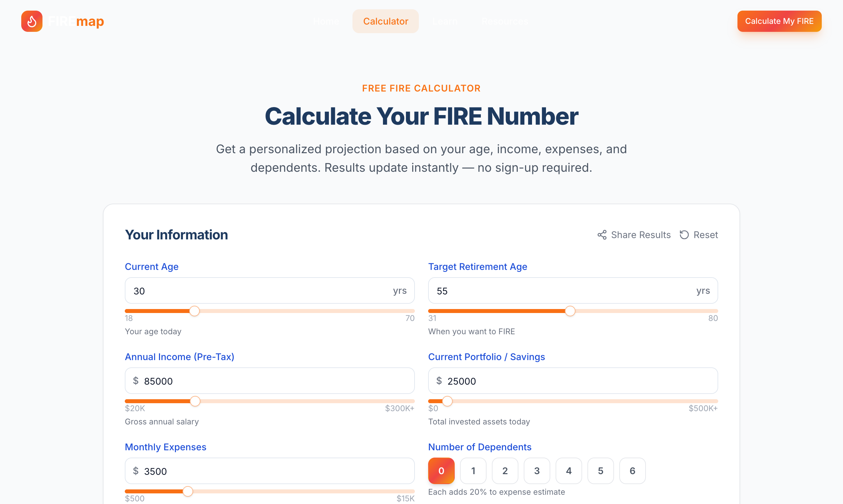Select 6 dependents
843x504 pixels.
tap(632, 471)
